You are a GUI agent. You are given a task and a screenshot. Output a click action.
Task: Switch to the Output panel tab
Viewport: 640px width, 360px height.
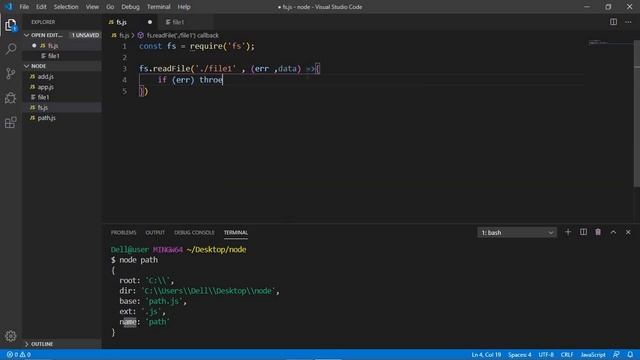[155, 233]
